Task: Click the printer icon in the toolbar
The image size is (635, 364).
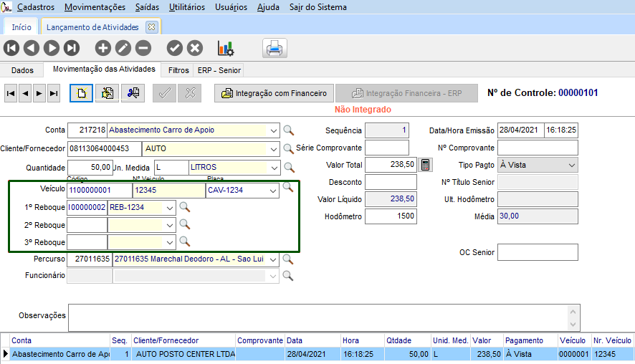Action: point(274,49)
